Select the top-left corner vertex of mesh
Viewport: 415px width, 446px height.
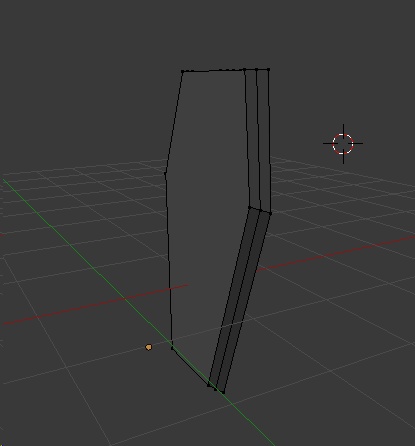pyautogui.click(x=182, y=71)
